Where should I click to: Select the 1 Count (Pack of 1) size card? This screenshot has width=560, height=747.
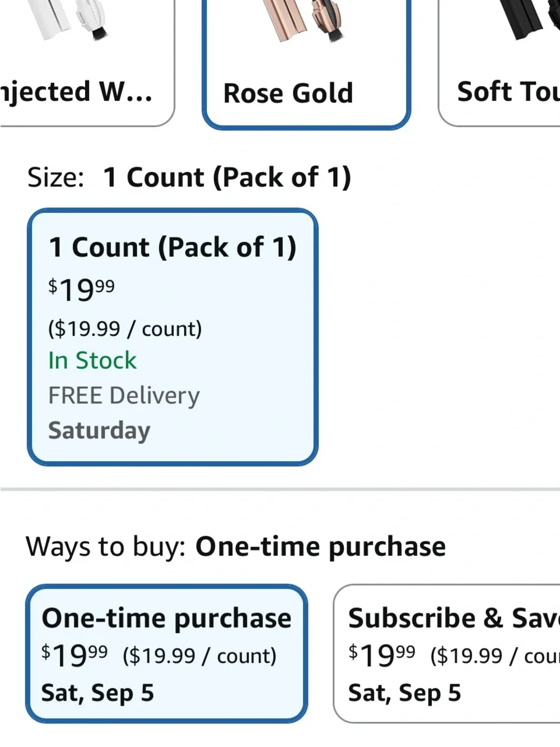172,337
